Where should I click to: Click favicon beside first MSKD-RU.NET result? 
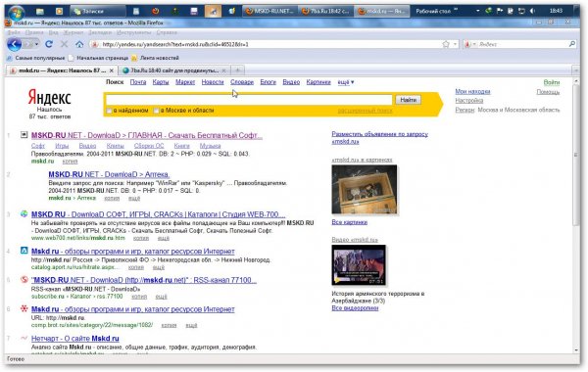pos(24,134)
